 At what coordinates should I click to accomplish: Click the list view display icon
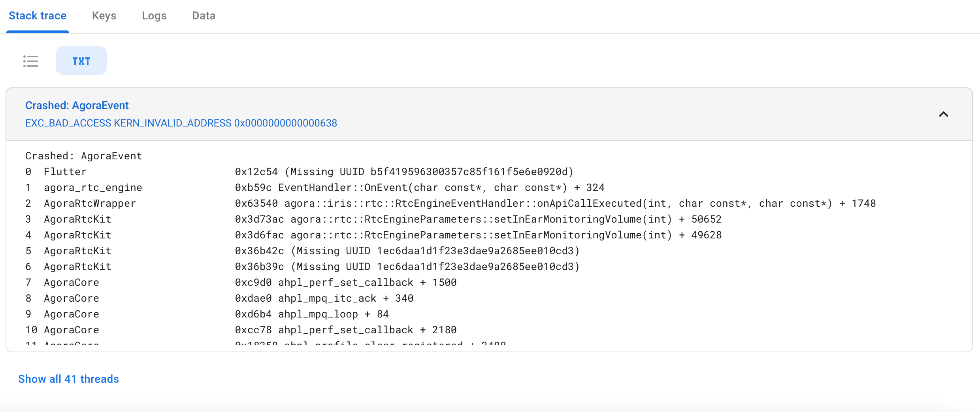coord(31,61)
